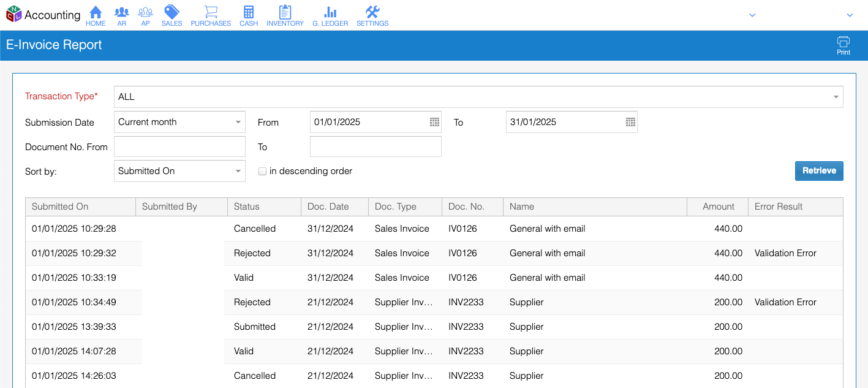Open the CASH module icon
This screenshot has height=388, width=868.
(x=249, y=15)
